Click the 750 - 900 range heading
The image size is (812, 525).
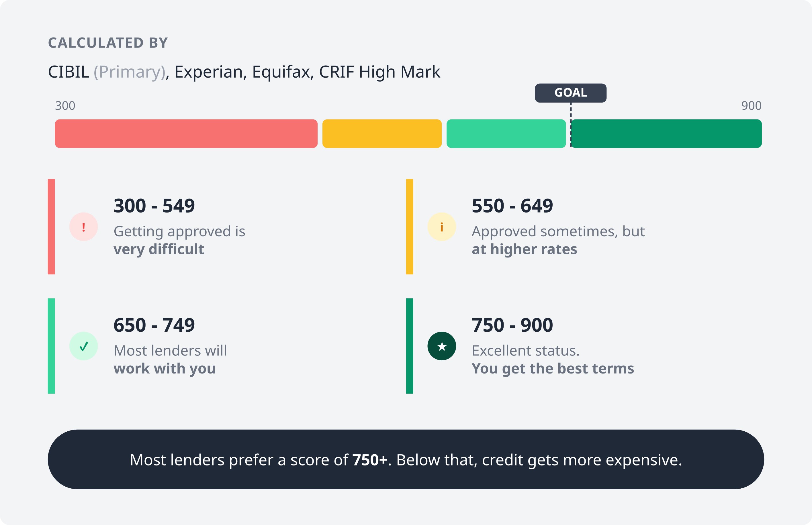(x=512, y=325)
